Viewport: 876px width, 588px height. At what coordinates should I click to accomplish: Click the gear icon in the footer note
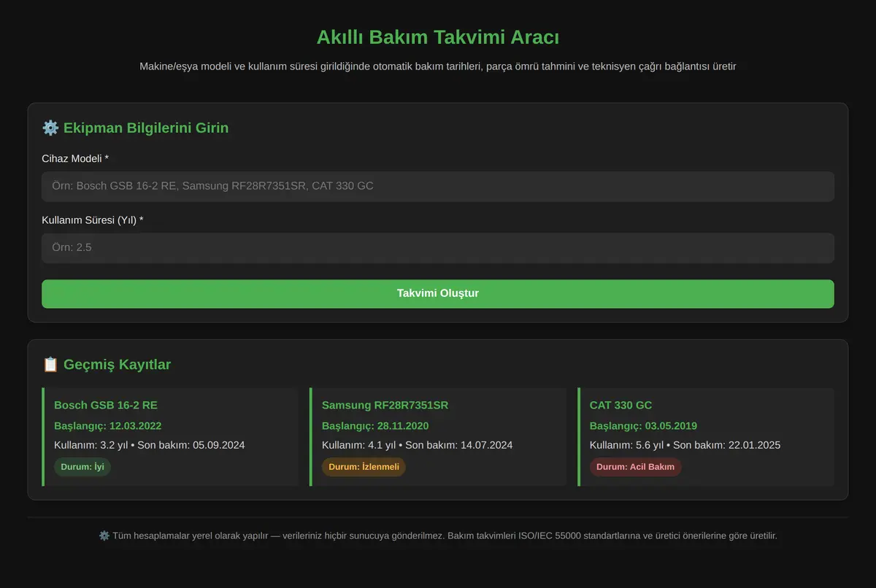tap(104, 535)
